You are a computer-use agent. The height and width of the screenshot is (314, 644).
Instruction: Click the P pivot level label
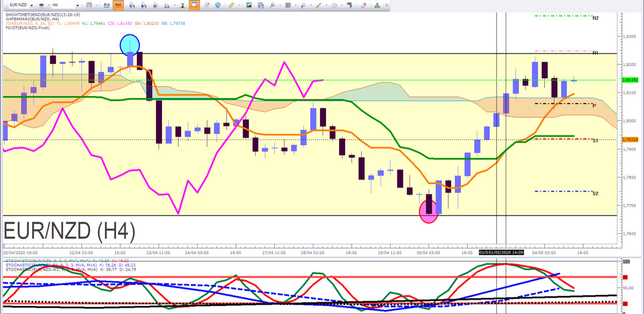tap(594, 106)
